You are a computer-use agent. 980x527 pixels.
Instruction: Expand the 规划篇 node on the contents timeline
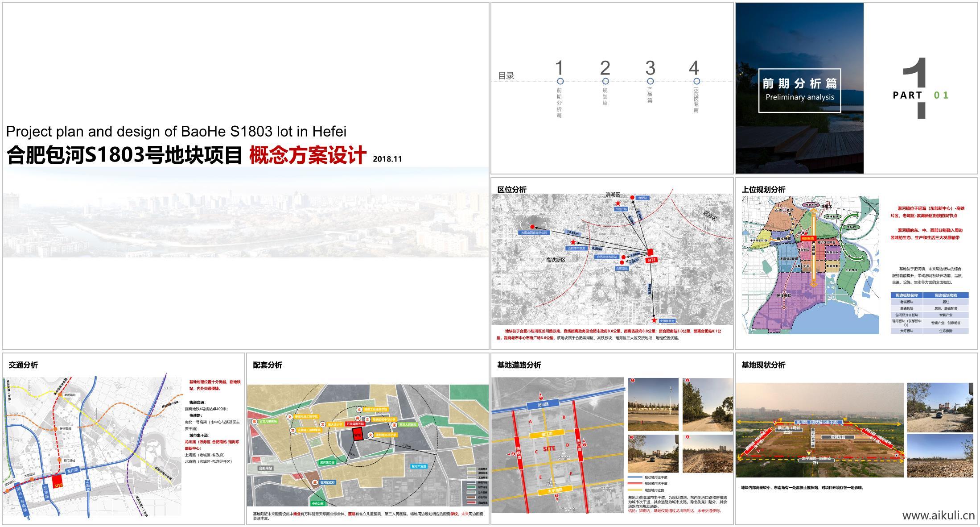click(x=605, y=81)
